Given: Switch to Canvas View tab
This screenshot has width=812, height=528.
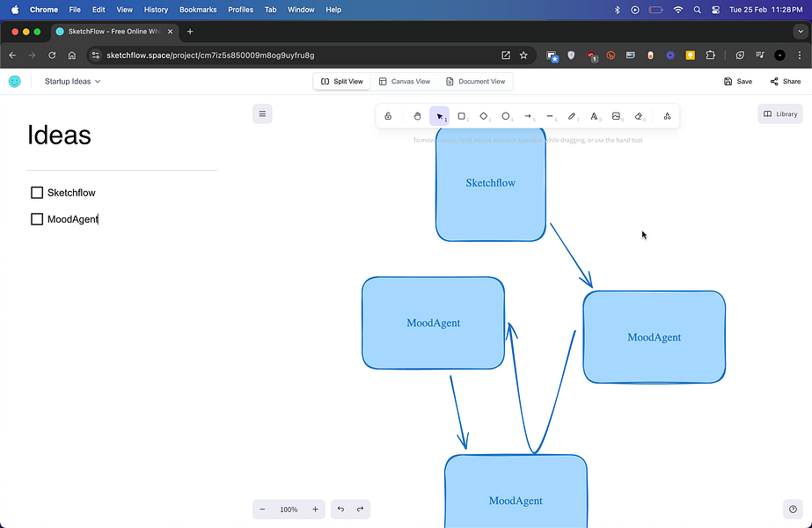Looking at the screenshot, I should (405, 82).
